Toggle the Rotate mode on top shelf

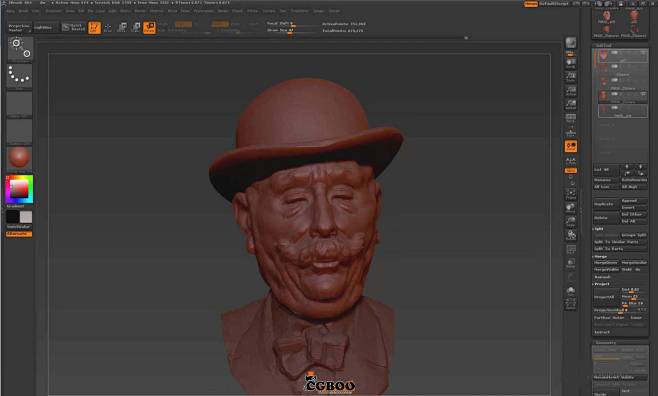(x=149, y=28)
